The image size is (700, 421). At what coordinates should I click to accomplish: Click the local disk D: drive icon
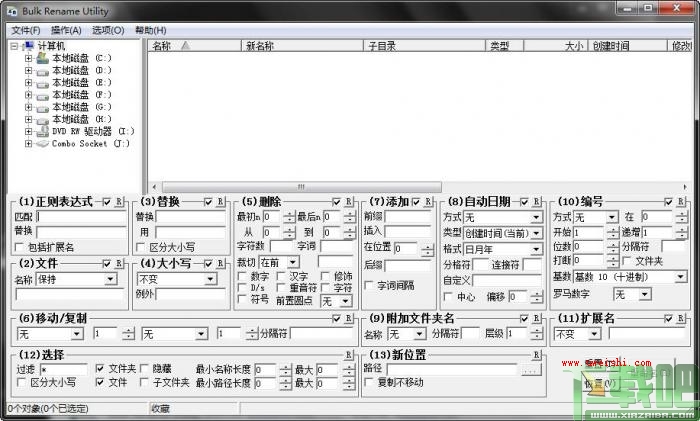point(42,71)
